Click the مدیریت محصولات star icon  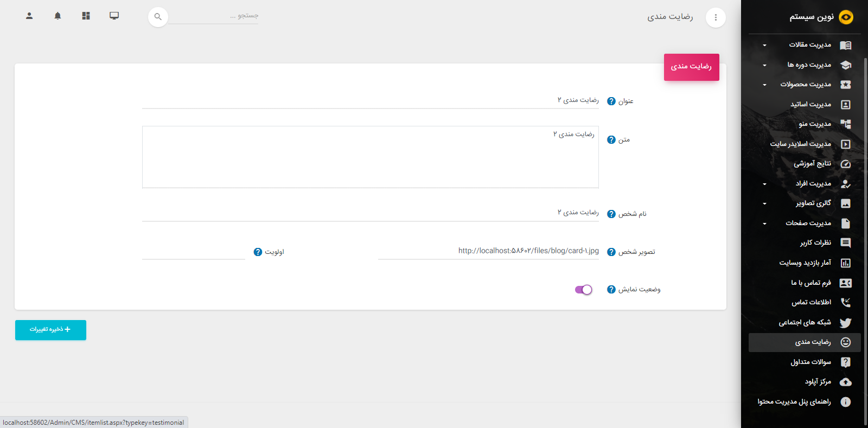[x=845, y=85]
